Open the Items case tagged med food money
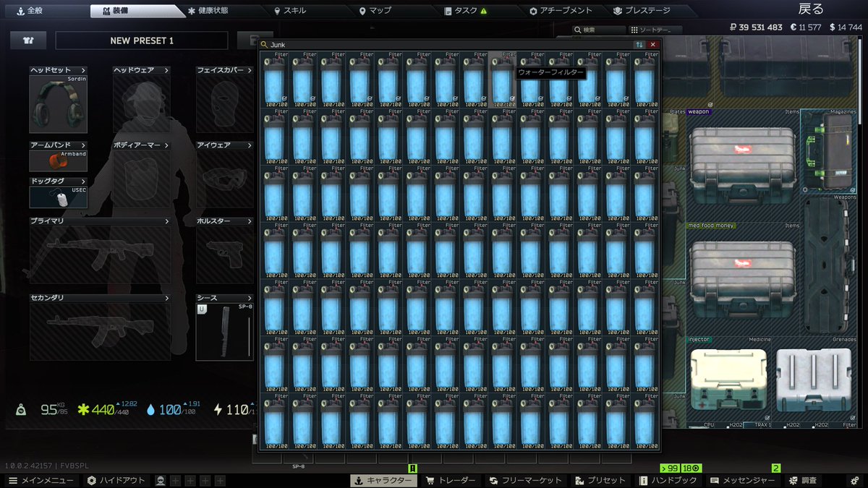Screen dimensions: 868x488 tap(743, 281)
